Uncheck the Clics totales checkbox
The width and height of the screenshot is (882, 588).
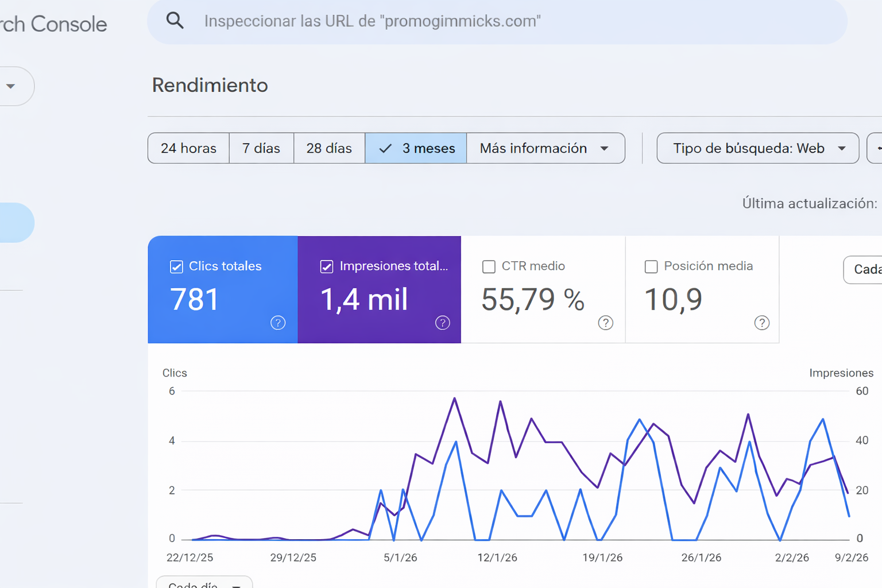click(177, 266)
